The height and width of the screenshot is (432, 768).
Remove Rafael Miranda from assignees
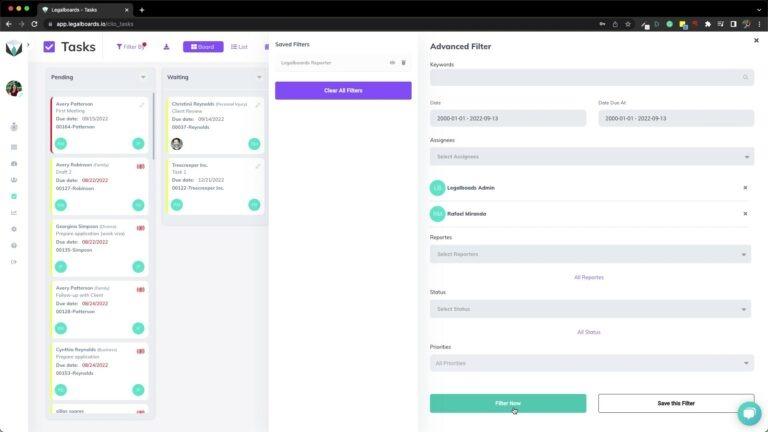pyautogui.click(x=745, y=214)
